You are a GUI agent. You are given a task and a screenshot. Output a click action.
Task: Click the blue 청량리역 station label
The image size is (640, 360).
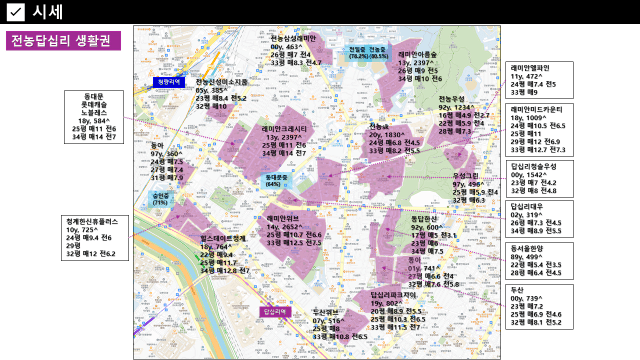pos(169,82)
